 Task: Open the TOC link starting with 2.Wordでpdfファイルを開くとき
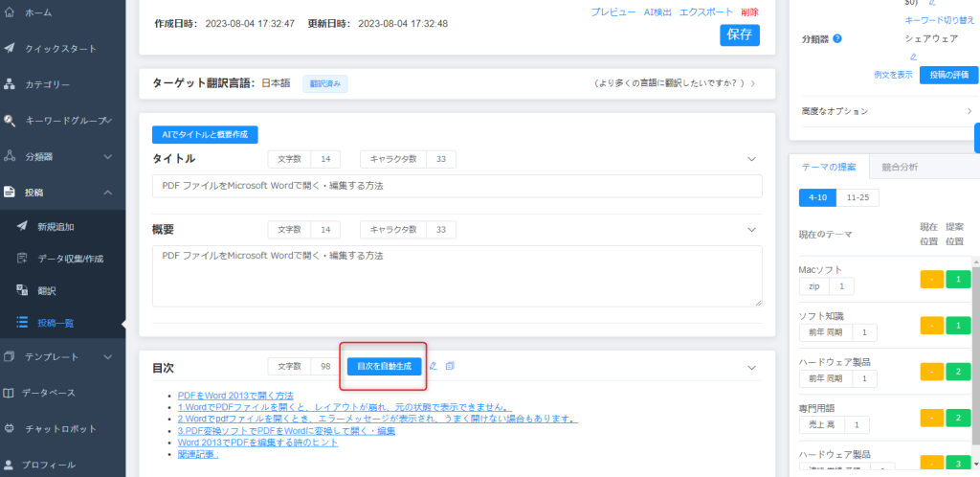(377, 419)
